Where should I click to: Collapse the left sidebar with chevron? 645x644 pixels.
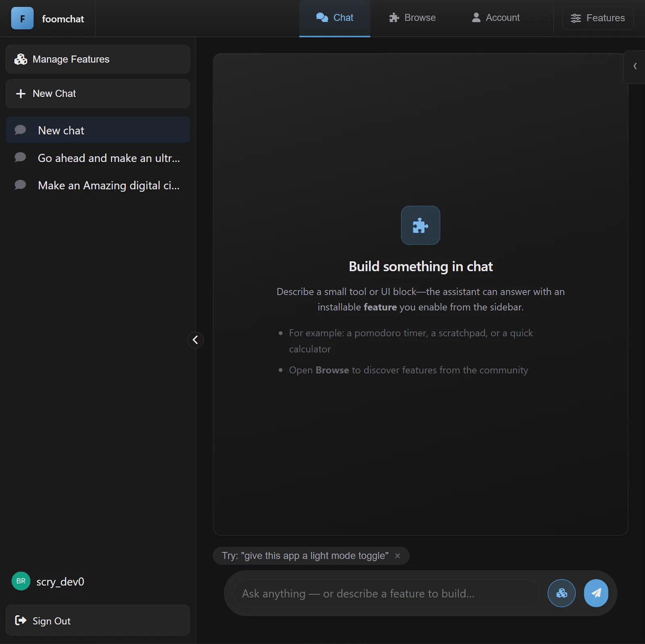(196, 340)
